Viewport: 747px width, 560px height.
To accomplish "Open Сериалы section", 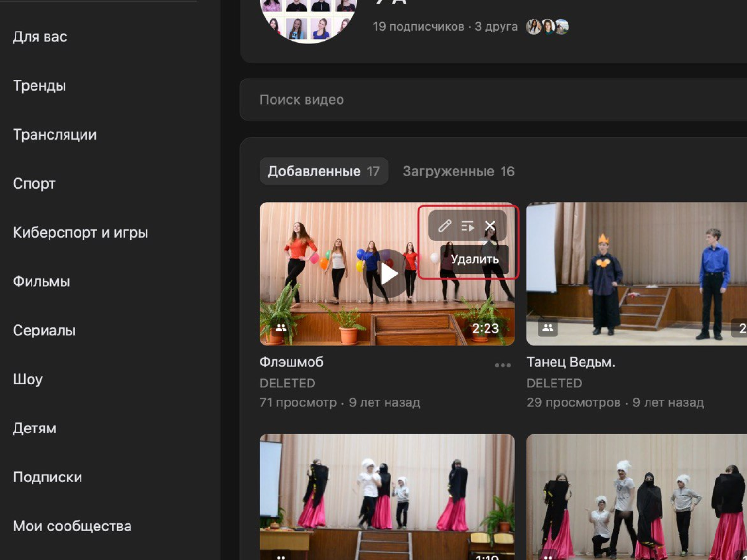I will [x=44, y=331].
